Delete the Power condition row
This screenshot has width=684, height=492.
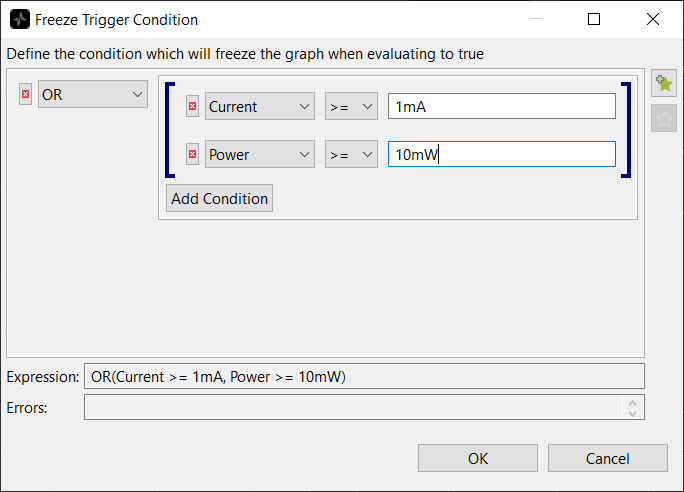coord(193,155)
